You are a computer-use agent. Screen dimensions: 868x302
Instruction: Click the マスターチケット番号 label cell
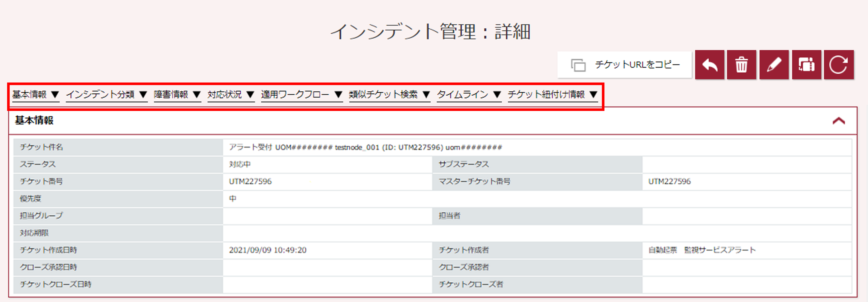click(537, 182)
